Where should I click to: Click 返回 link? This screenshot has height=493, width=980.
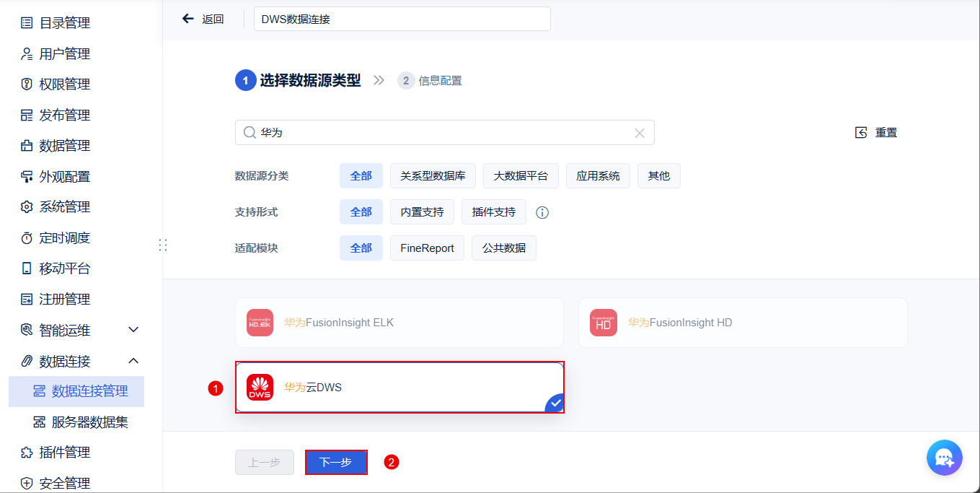(213, 19)
